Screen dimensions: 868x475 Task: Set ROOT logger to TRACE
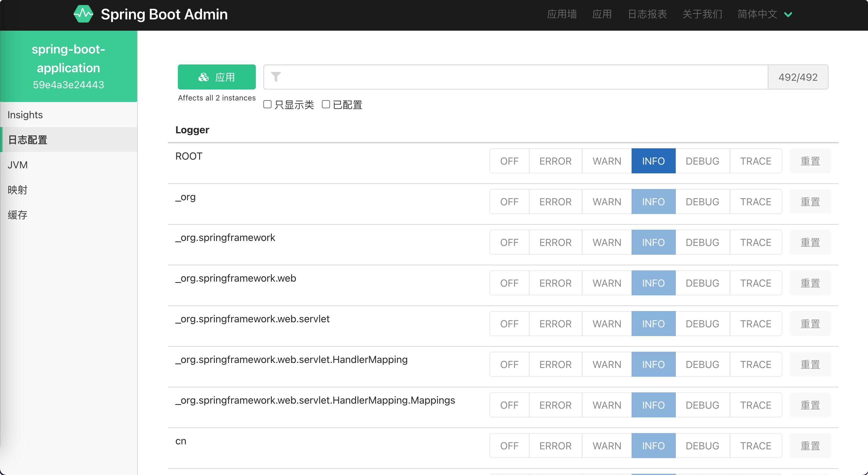[x=756, y=161]
